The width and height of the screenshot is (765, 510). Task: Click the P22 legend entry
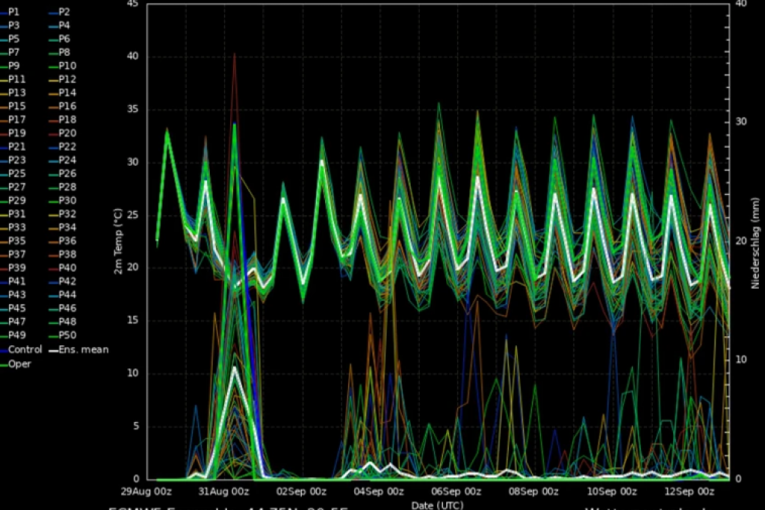coord(67,146)
